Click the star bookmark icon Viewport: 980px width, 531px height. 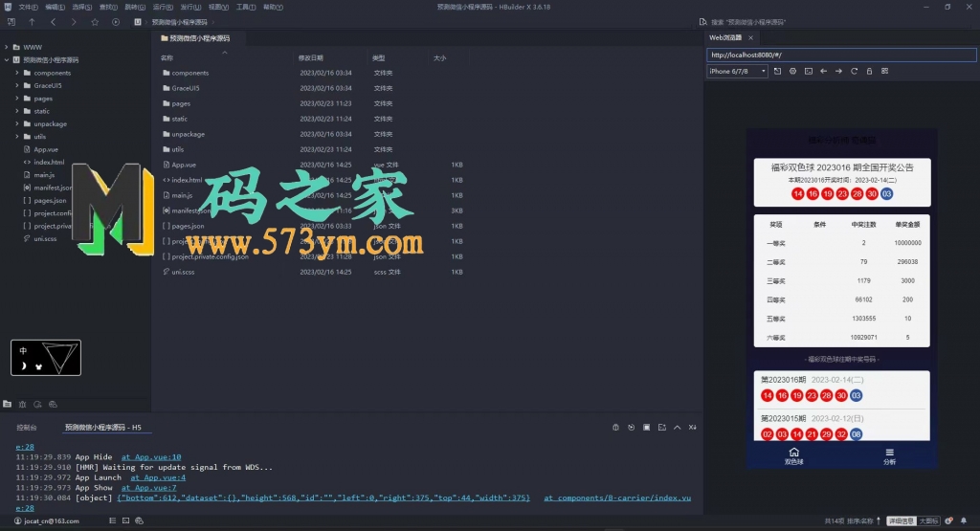click(95, 22)
